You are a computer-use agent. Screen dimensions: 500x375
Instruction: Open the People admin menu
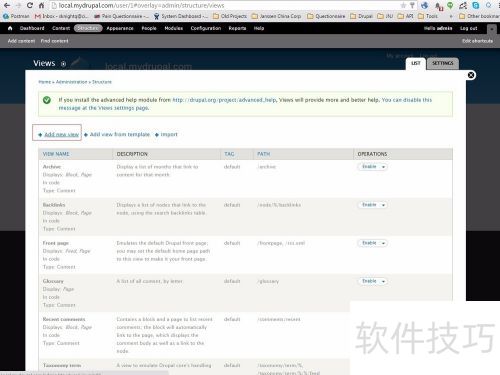[x=149, y=28]
